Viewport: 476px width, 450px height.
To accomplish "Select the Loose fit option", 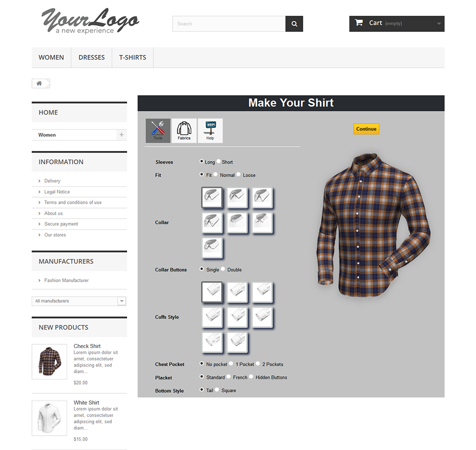I will (238, 175).
